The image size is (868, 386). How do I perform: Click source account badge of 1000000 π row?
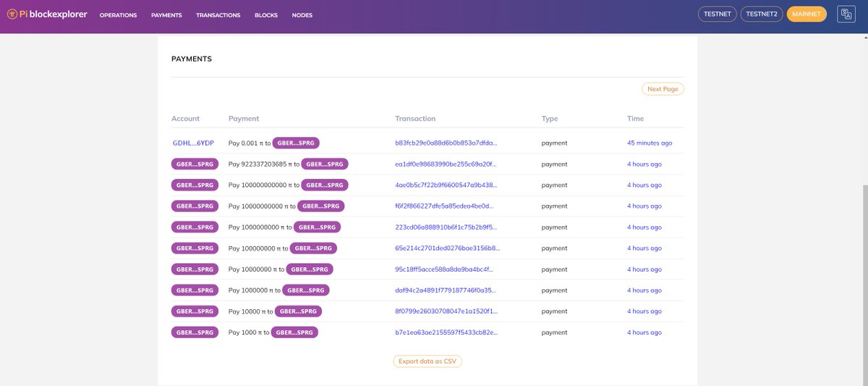195,290
